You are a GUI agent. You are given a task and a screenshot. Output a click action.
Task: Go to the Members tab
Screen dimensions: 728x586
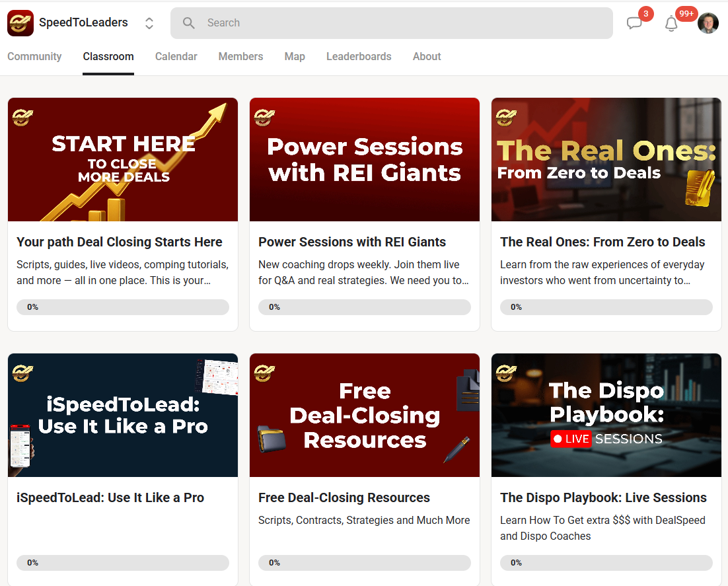point(240,57)
